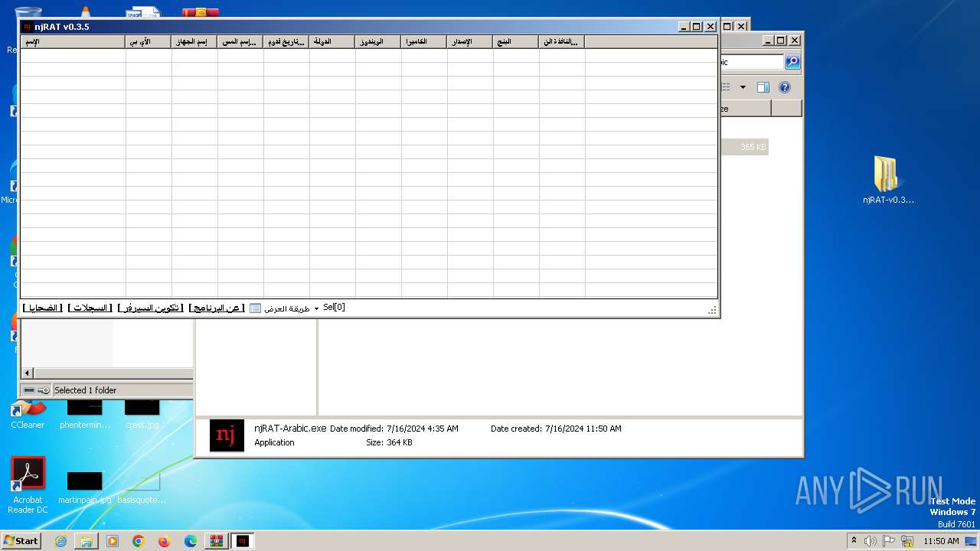Screen dimensions: 980x551
Task: Launch Firefox from taskbar
Action: [x=165, y=541]
